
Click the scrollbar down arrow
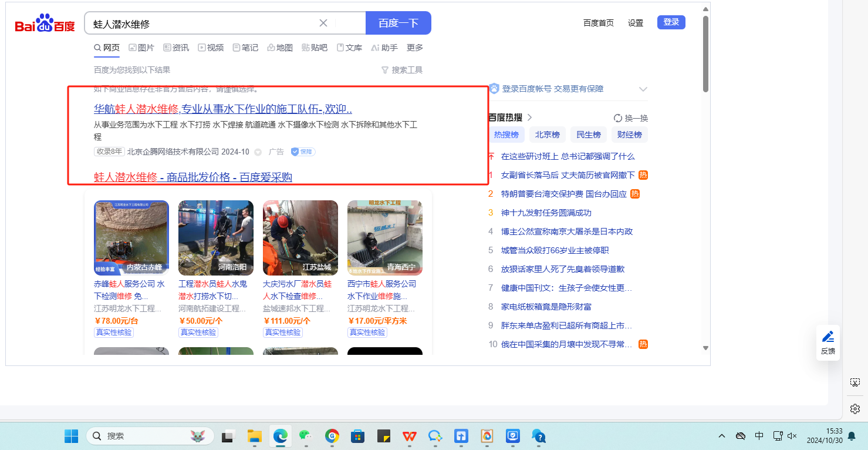point(706,348)
